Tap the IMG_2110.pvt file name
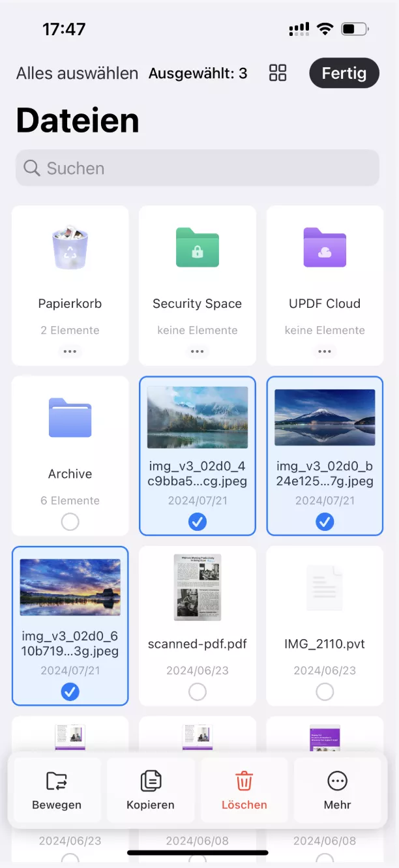Viewport: 399px width, 868px height. pyautogui.click(x=325, y=644)
